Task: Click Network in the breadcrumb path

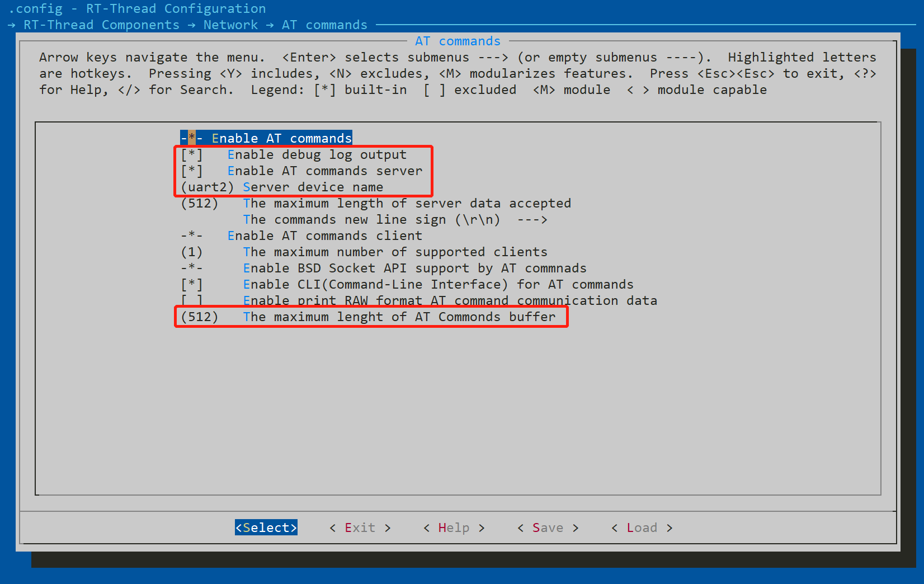Action: [230, 25]
